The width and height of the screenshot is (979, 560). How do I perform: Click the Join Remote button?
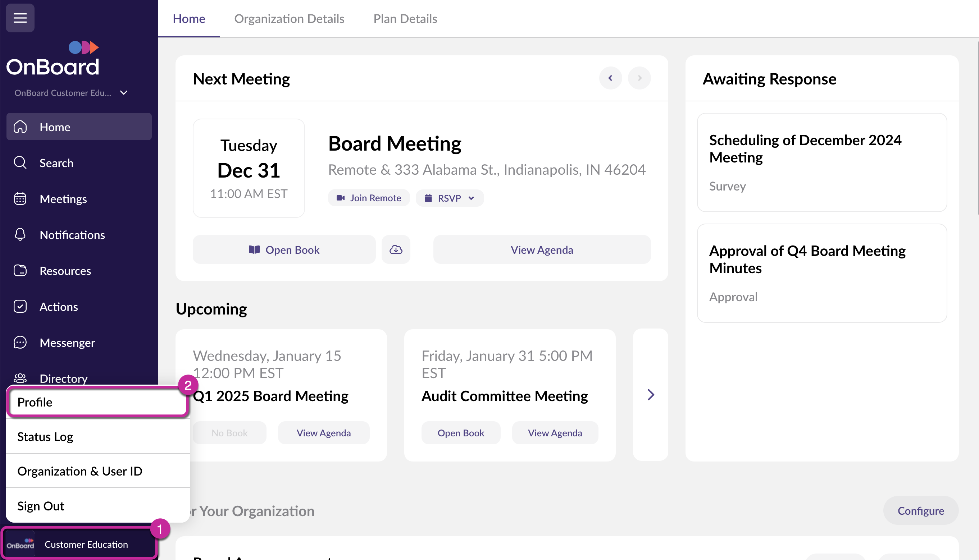tap(369, 198)
